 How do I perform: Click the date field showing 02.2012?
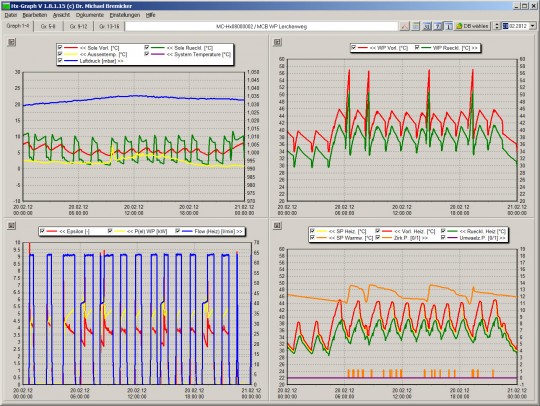pyautogui.click(x=516, y=26)
